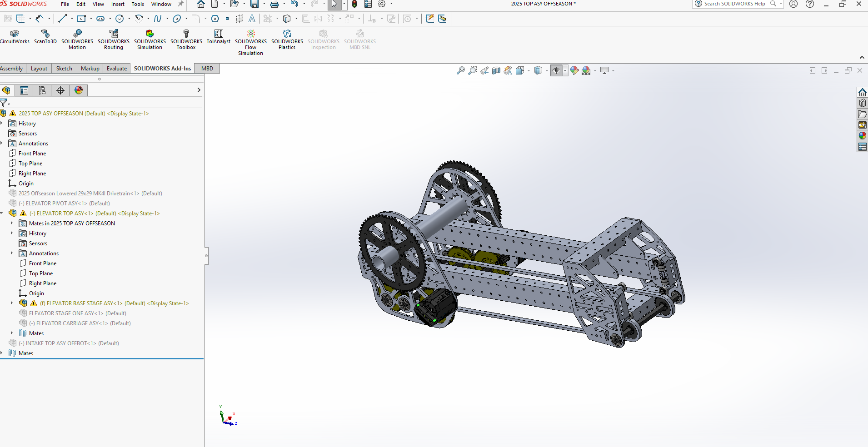Image resolution: width=868 pixels, height=447 pixels.
Task: Open the DisplayManager tab
Action: (79, 90)
